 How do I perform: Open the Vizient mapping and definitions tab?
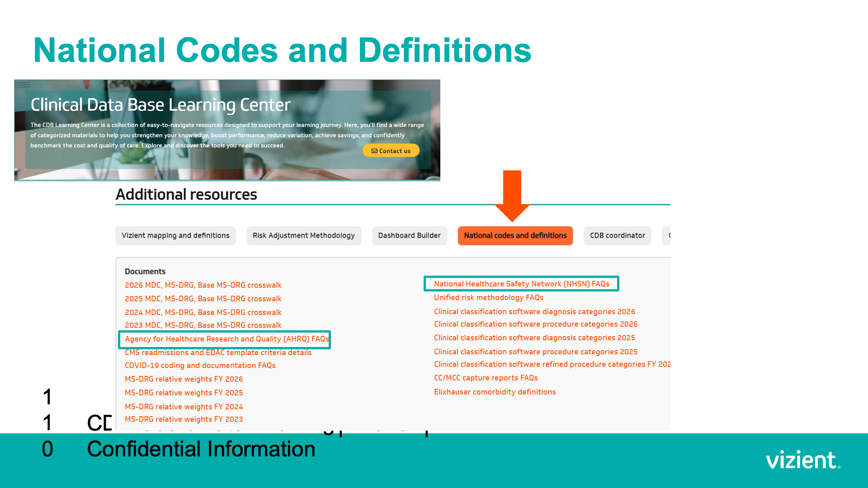(x=175, y=235)
